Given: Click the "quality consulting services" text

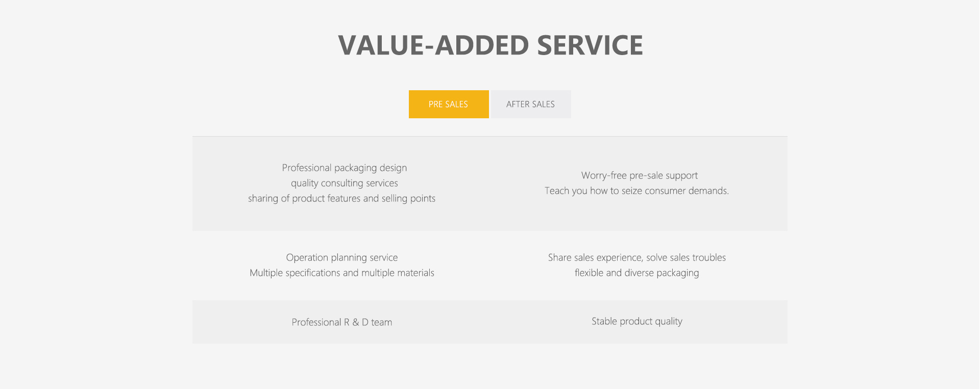Looking at the screenshot, I should 345,183.
